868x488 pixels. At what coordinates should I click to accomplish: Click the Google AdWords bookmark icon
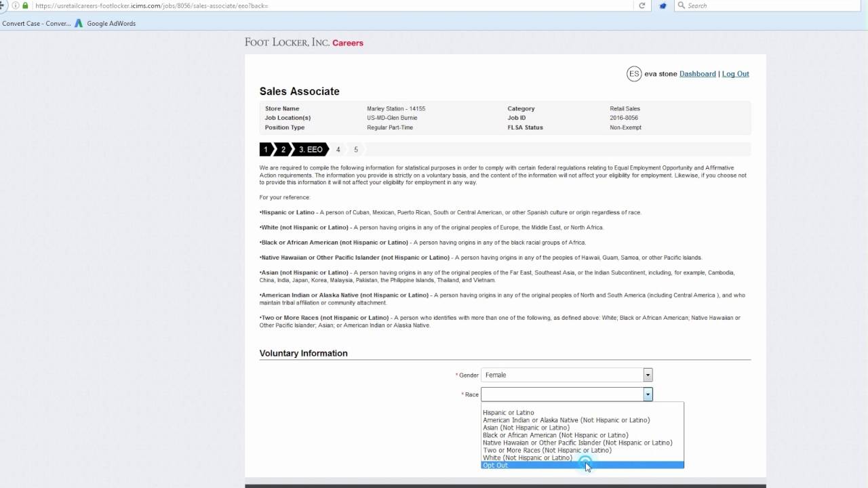pos(79,23)
